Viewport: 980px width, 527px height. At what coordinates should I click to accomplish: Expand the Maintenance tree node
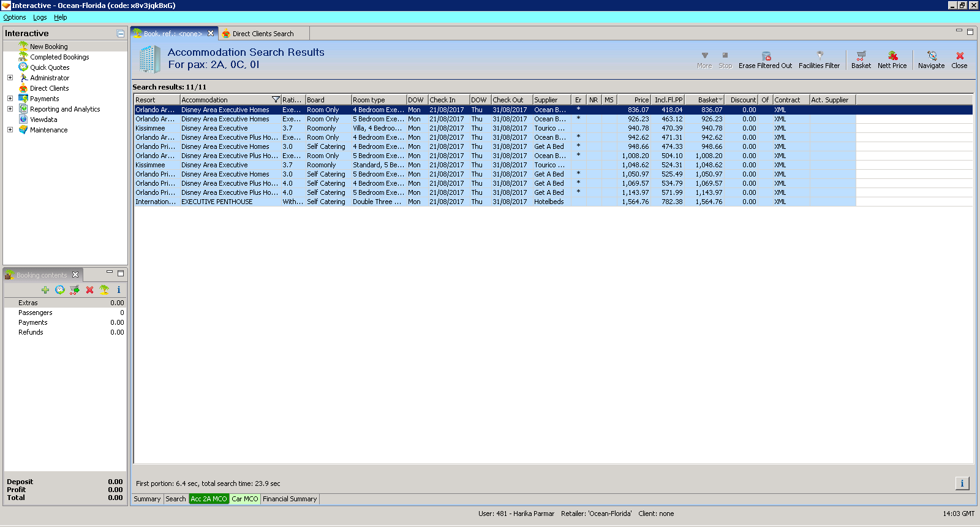pyautogui.click(x=10, y=130)
